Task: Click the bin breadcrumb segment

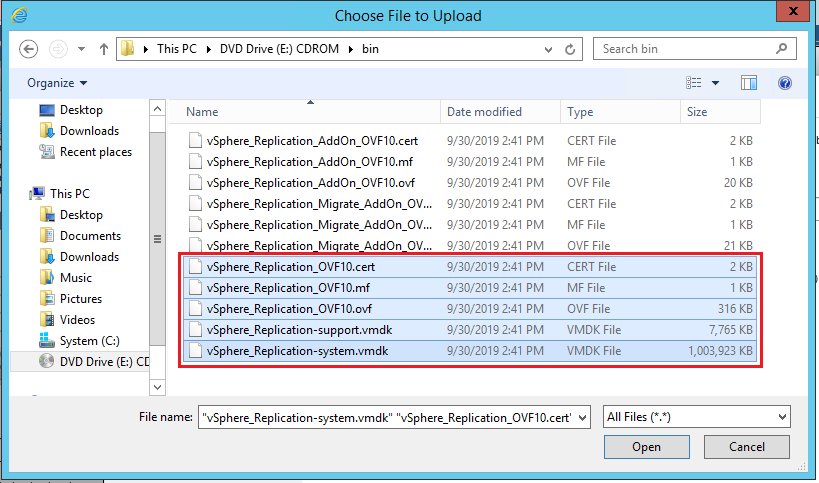Action: point(370,49)
